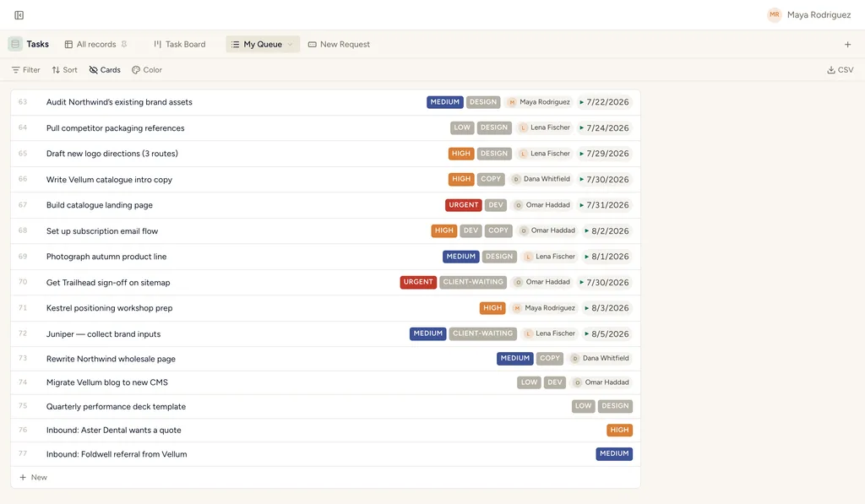Image resolution: width=865 pixels, height=504 pixels.
Task: Open task Draft new logo directions
Action: point(112,154)
